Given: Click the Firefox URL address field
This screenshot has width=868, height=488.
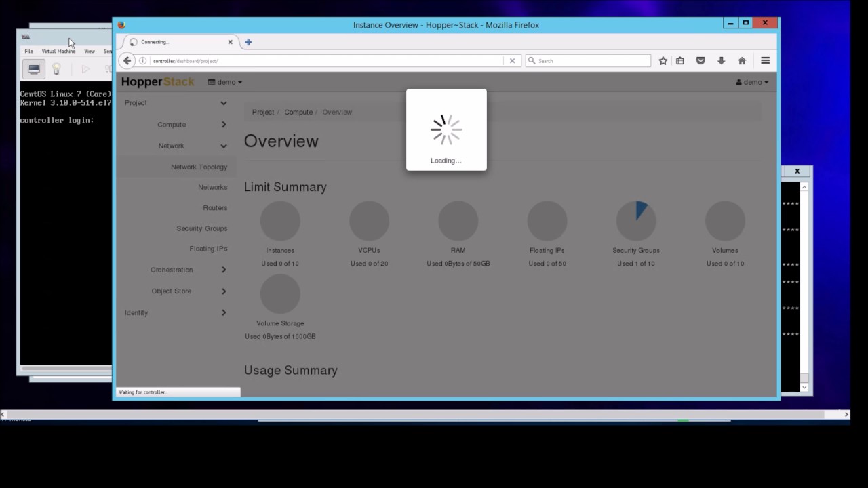Looking at the screenshot, I should 327,60.
